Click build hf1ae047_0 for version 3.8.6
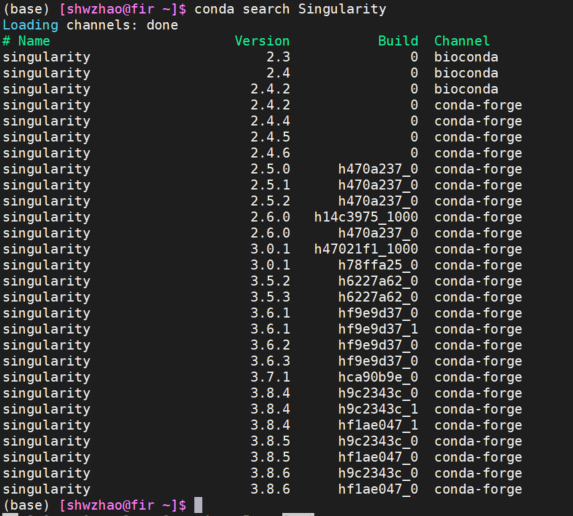 (378, 489)
